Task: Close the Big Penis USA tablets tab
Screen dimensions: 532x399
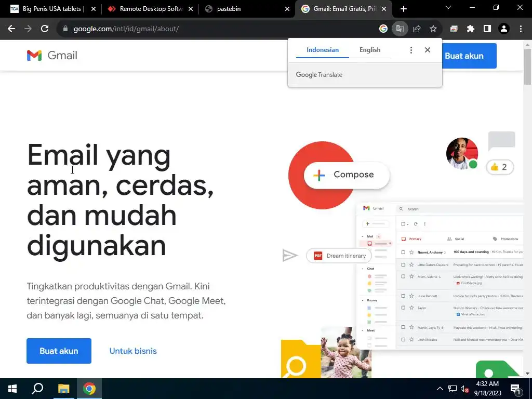Action: point(94,9)
